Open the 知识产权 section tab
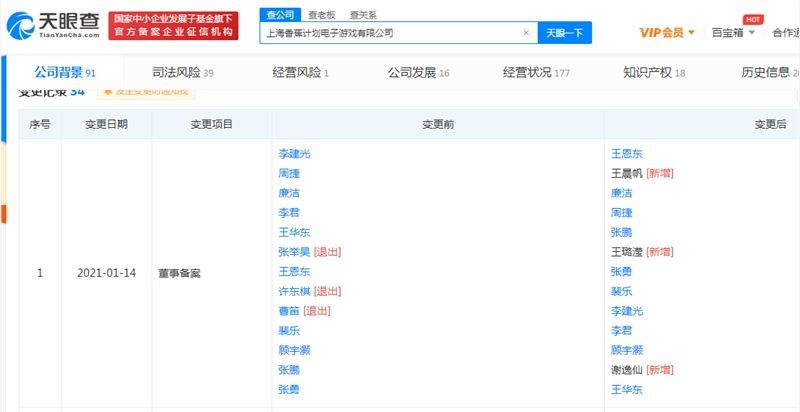This screenshot has height=412, width=800. [654, 72]
